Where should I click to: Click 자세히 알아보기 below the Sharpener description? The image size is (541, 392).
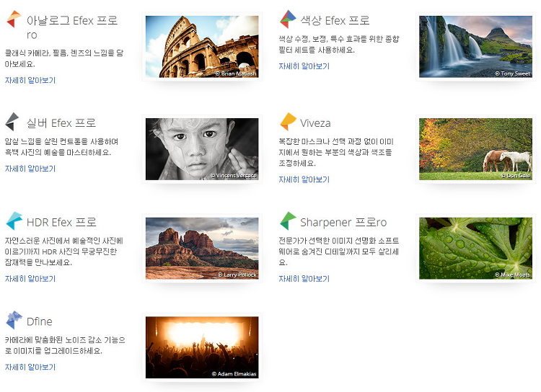pyautogui.click(x=304, y=279)
